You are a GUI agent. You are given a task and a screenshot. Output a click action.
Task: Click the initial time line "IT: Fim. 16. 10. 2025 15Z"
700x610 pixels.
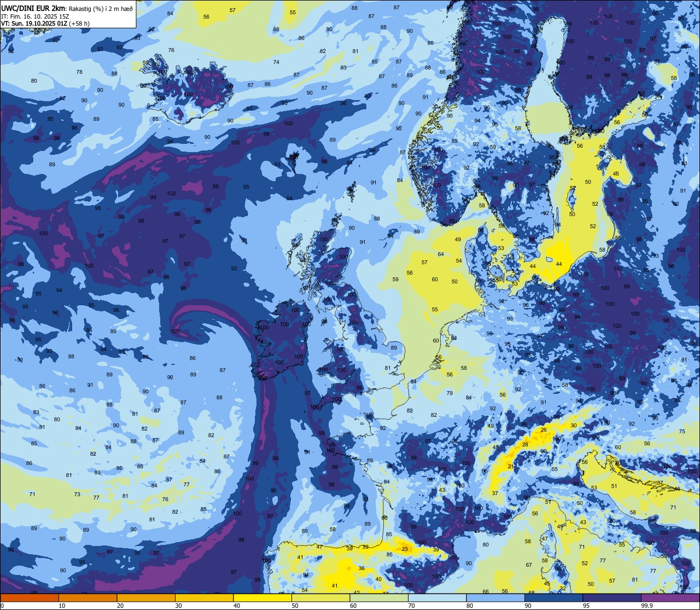34,16
